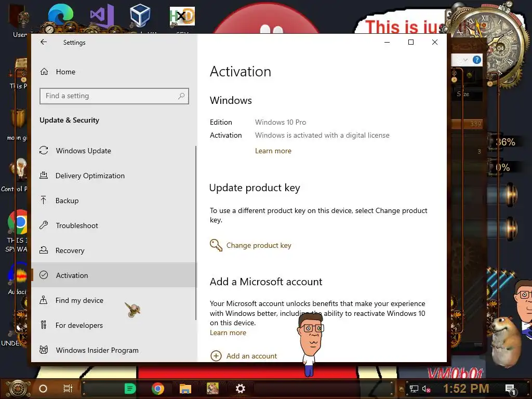Click the Windows 10 Pro edition text
The height and width of the screenshot is (399, 532).
point(281,122)
